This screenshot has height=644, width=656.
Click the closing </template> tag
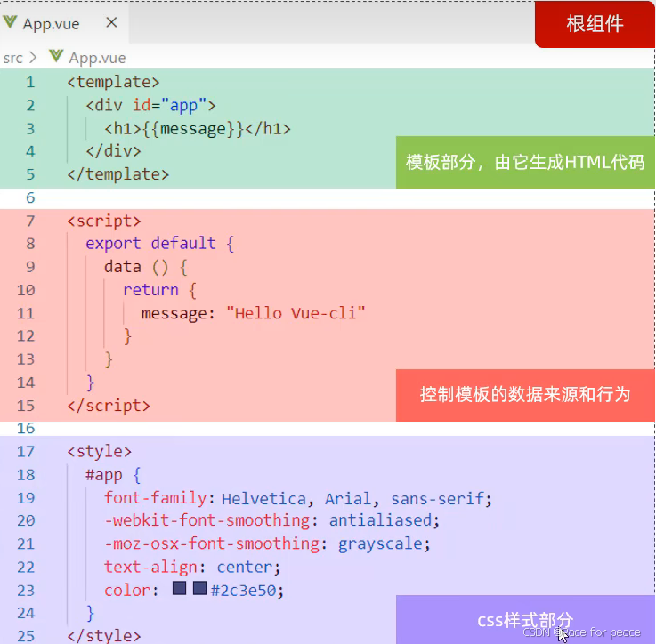pyautogui.click(x=118, y=174)
